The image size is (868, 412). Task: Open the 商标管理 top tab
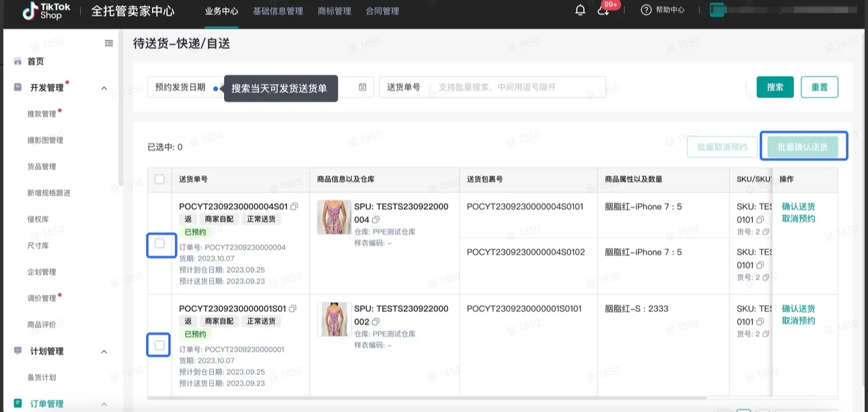(x=334, y=11)
